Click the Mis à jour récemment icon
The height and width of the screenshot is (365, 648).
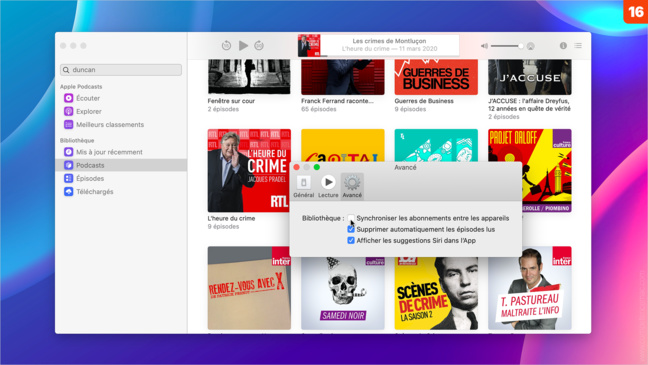69,152
